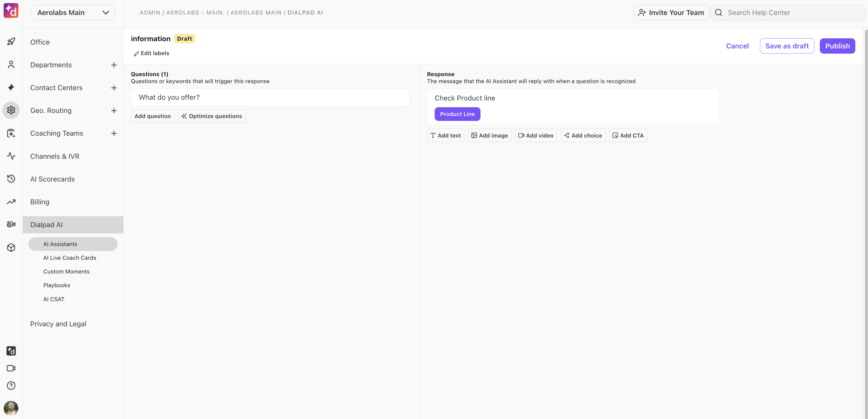This screenshot has width=868, height=419.
Task: Click Add question button
Action: pos(153,116)
